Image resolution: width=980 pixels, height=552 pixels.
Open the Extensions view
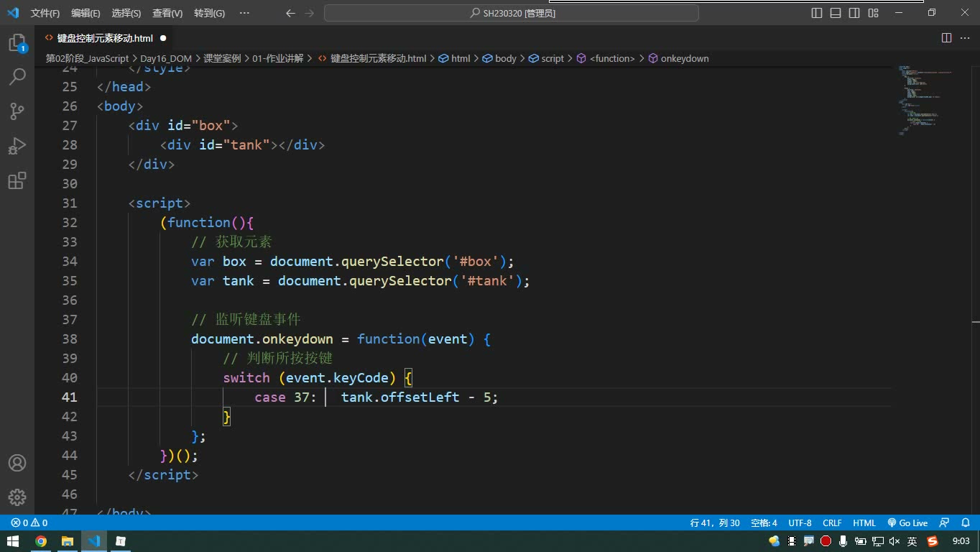tap(17, 180)
